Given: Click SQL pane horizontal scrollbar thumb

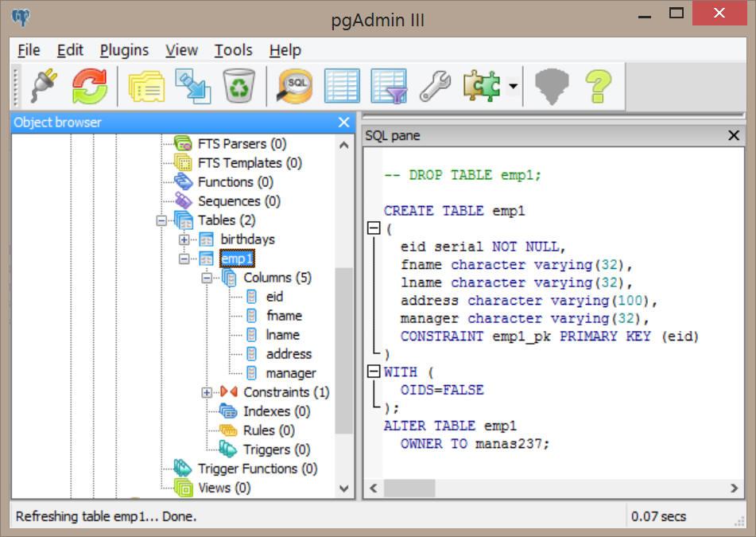Looking at the screenshot, I should click(x=409, y=488).
